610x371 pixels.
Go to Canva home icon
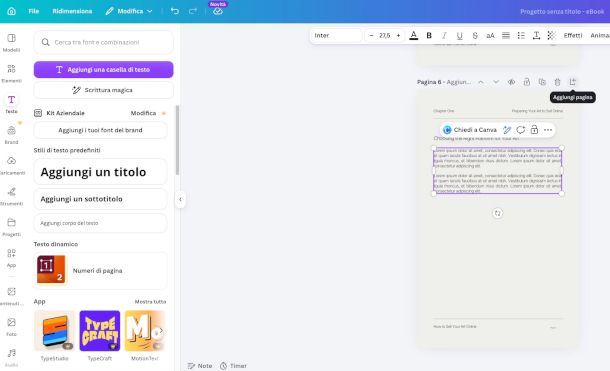(x=11, y=11)
